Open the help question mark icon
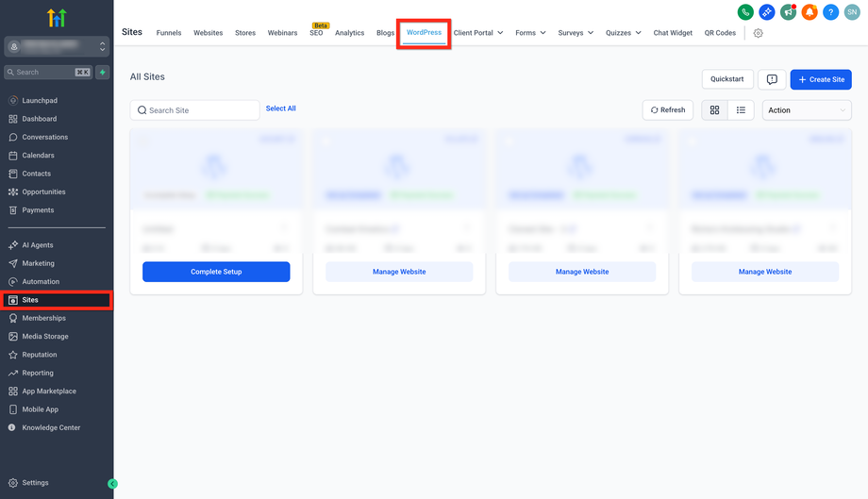The width and height of the screenshot is (868, 499). pos(830,11)
